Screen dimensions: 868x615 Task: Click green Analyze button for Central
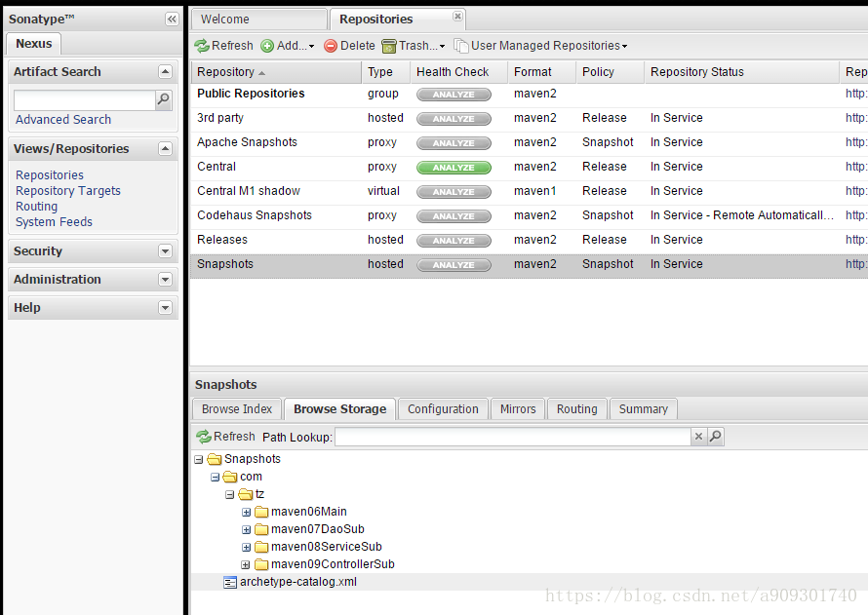tap(454, 168)
